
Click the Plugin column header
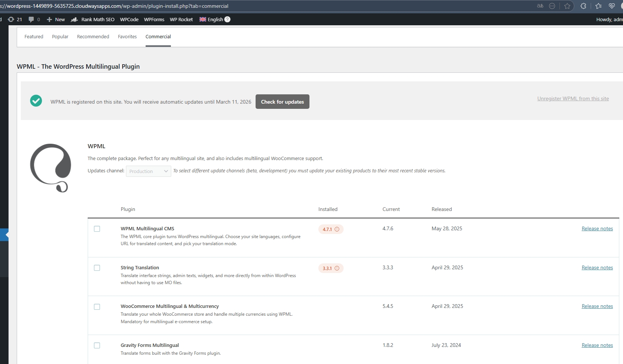[x=128, y=209]
